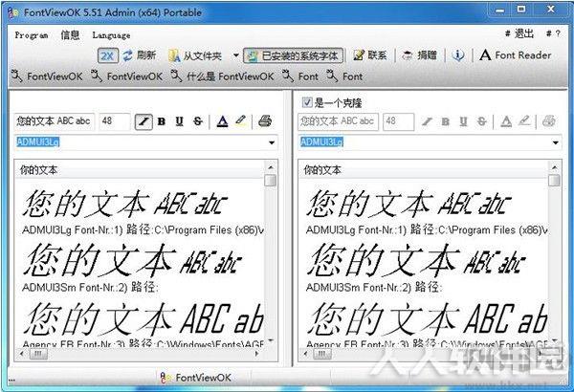Open the Language menu

[111, 35]
